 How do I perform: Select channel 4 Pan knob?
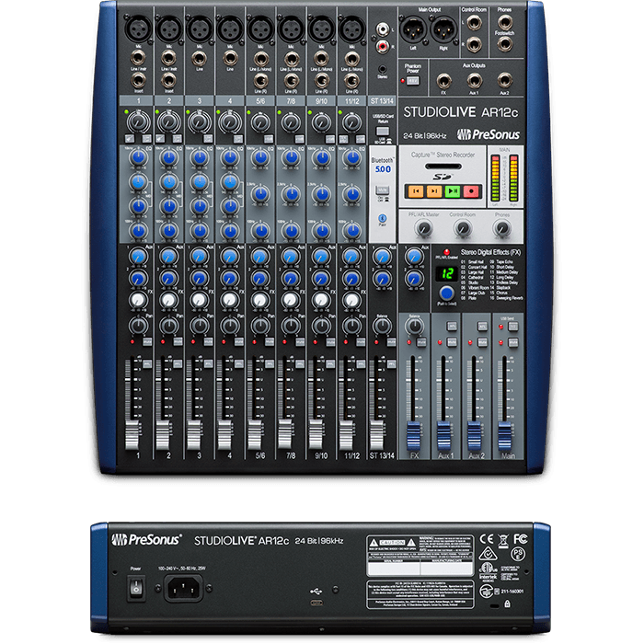point(230,326)
